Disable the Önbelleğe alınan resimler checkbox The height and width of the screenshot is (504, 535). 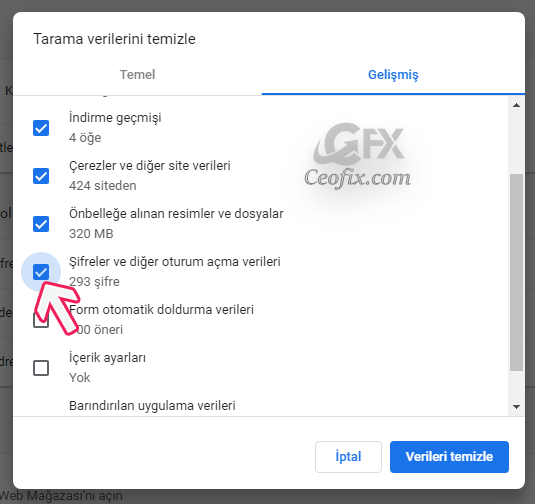[41, 224]
